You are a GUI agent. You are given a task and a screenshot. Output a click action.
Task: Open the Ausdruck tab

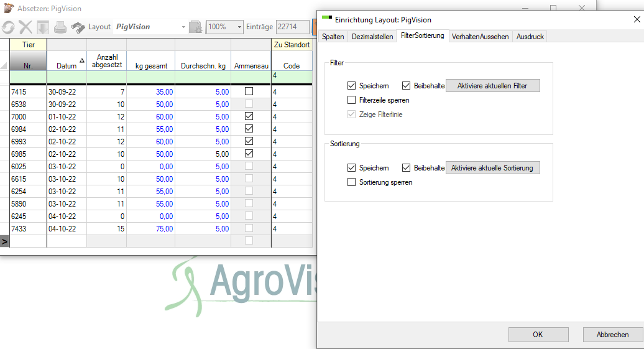coord(530,37)
